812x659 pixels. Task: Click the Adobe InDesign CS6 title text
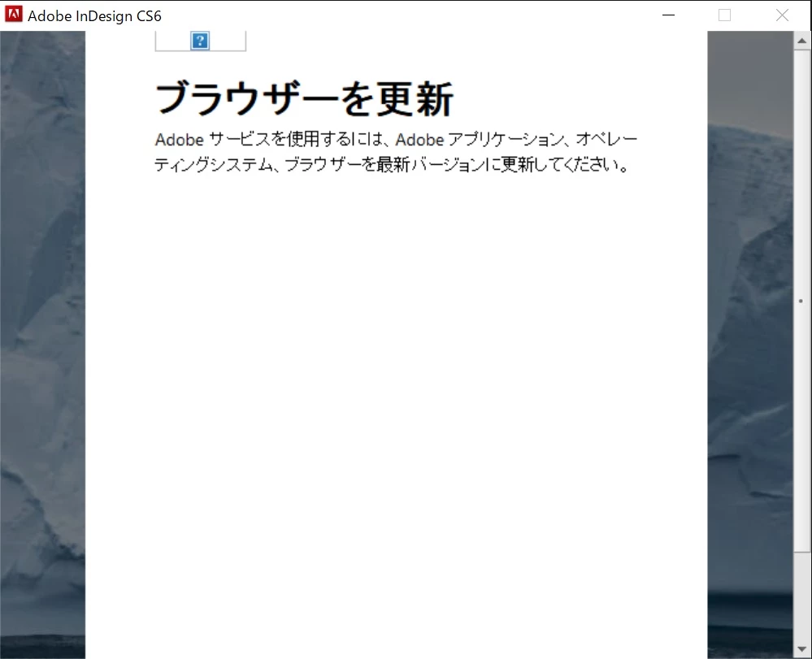coord(94,16)
